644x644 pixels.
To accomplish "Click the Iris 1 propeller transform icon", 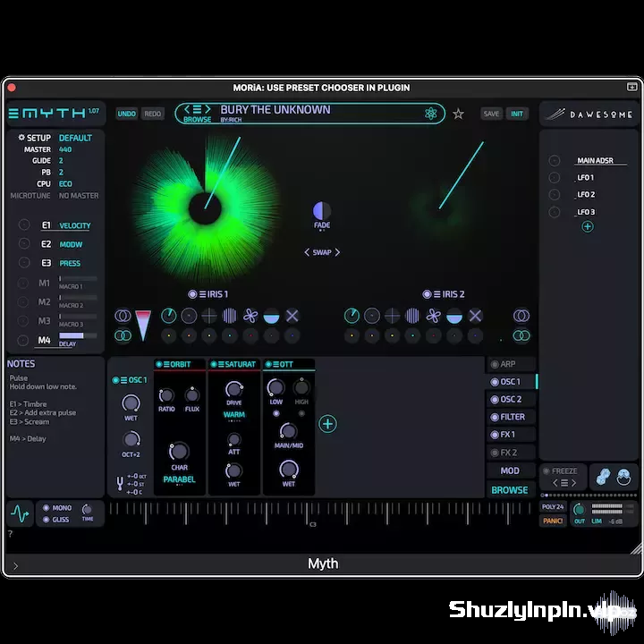I will coord(250,316).
